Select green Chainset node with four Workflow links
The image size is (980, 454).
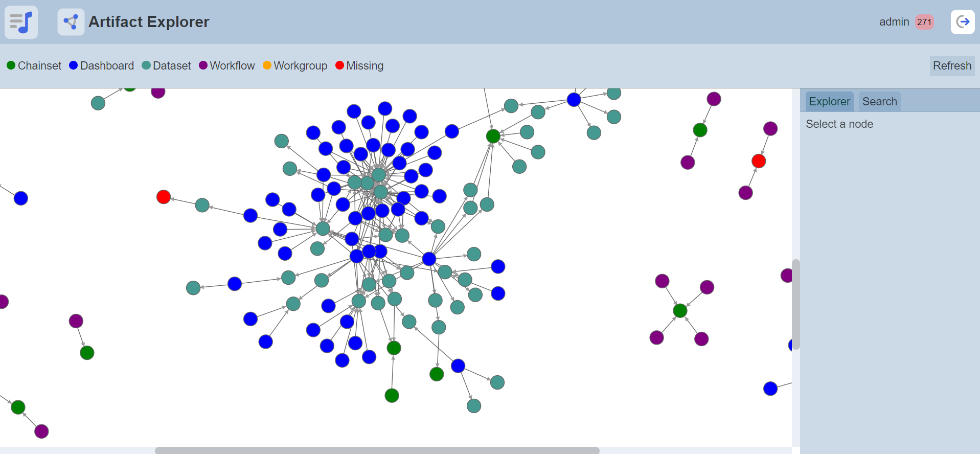[x=680, y=310]
